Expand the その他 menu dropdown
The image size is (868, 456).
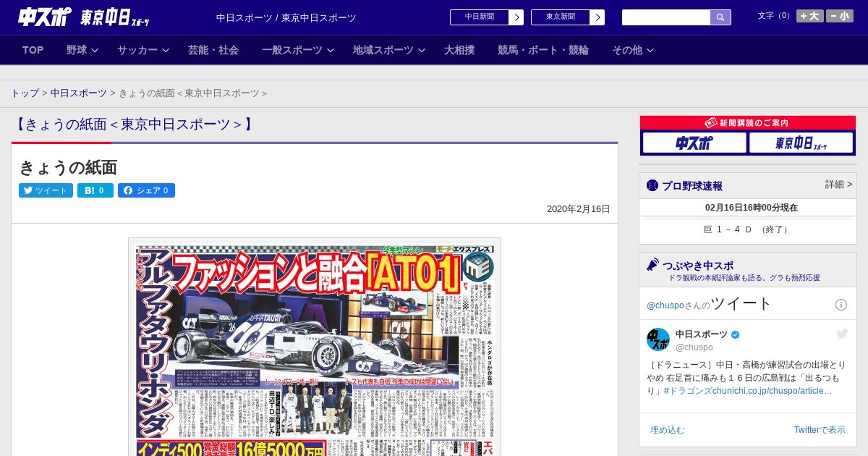tap(633, 50)
